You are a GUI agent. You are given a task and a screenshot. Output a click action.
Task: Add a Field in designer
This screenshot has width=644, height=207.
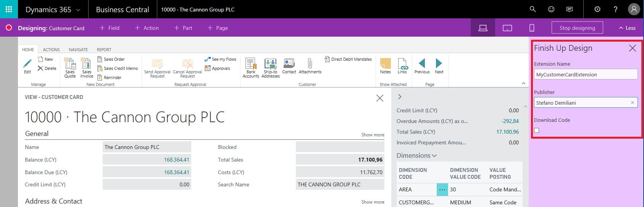tap(110, 28)
